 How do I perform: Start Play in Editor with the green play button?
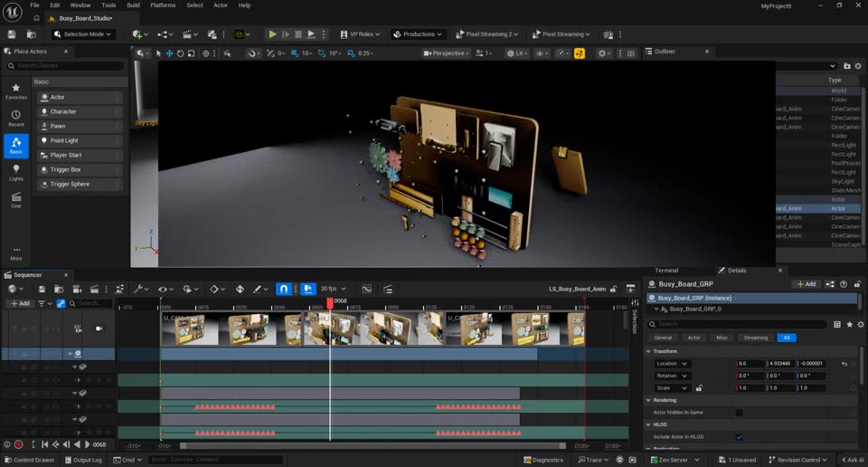click(272, 34)
